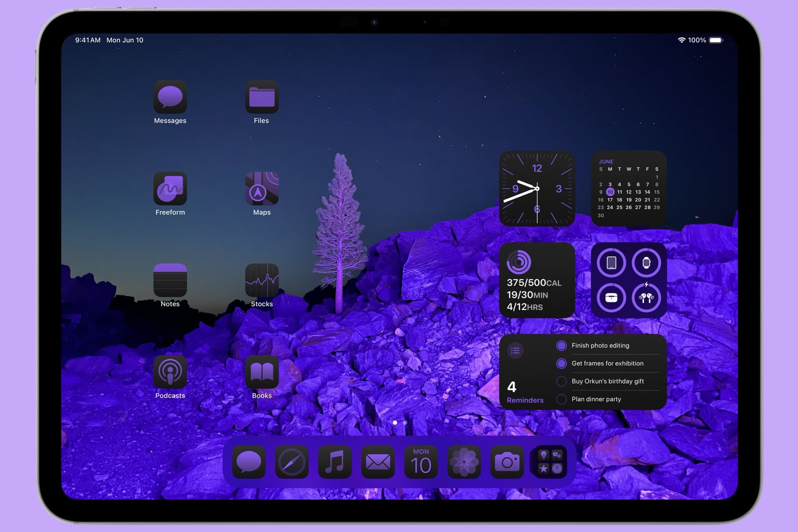The image size is (798, 532).
Task: Open the app library folder in dock
Action: click(550, 462)
